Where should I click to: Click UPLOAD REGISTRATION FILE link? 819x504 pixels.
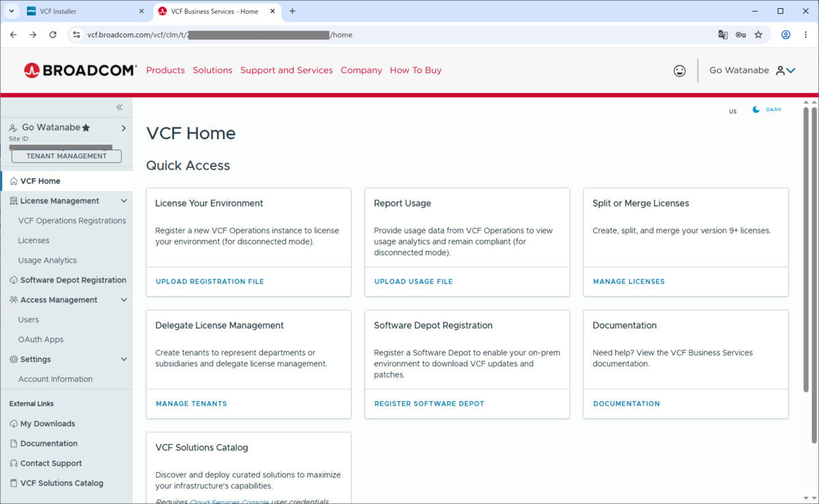(210, 282)
